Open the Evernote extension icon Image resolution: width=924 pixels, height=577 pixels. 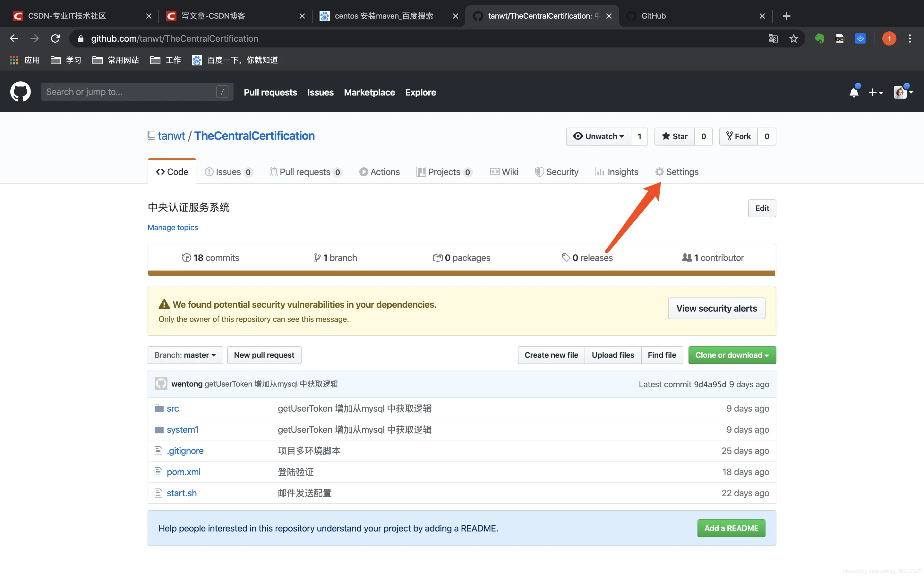click(819, 38)
